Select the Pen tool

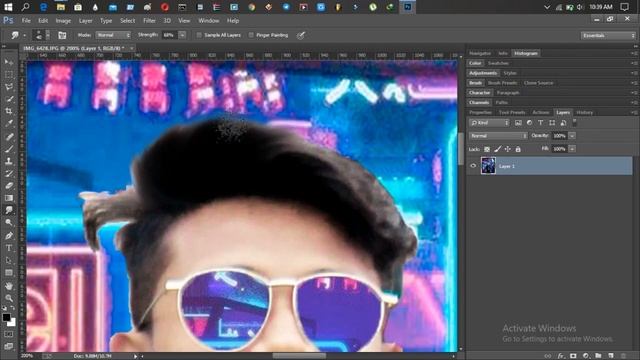(9, 236)
